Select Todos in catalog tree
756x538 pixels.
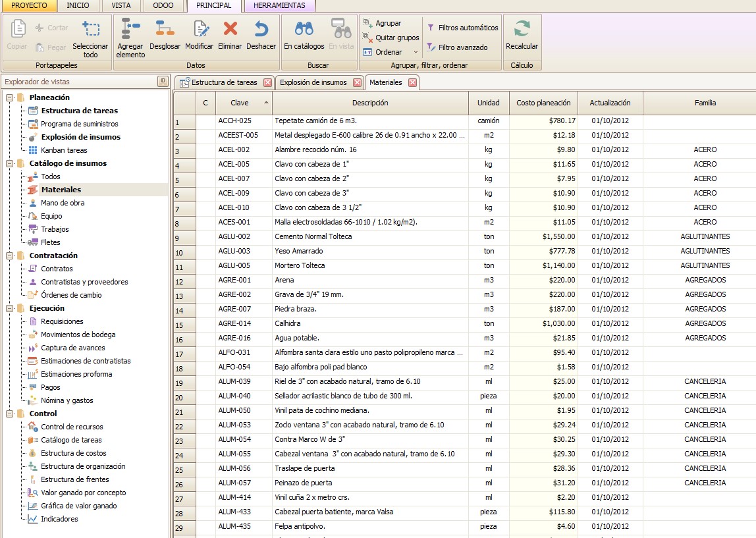(51, 176)
